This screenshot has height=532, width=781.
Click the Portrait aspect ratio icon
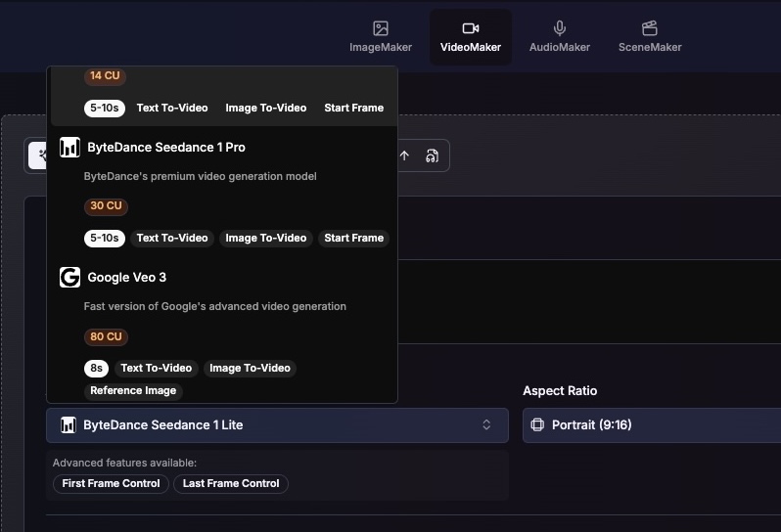[x=537, y=424]
